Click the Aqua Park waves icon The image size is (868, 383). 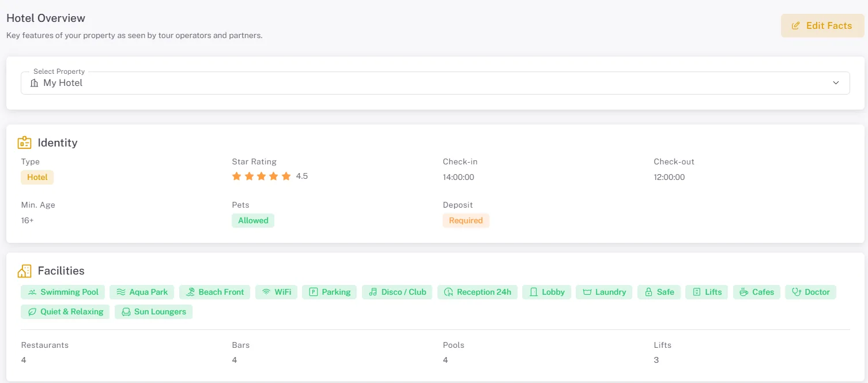121,292
